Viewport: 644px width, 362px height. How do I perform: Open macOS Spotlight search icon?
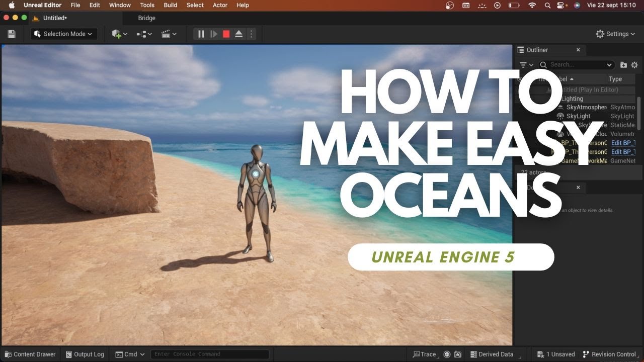(547, 5)
